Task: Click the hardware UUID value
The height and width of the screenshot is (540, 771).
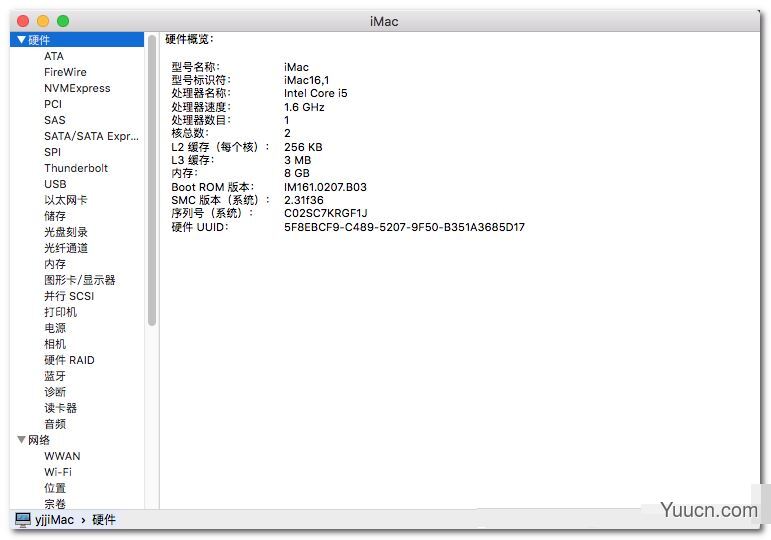Action: tap(404, 227)
